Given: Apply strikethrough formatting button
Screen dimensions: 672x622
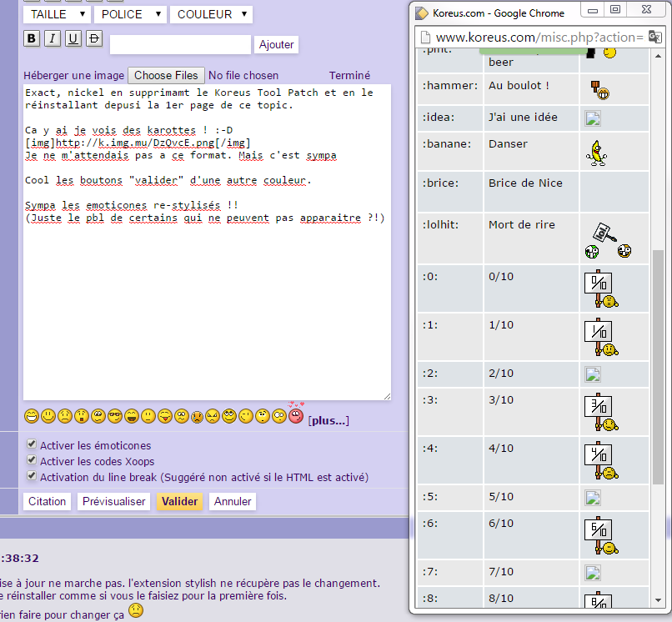Looking at the screenshot, I should 94,38.
